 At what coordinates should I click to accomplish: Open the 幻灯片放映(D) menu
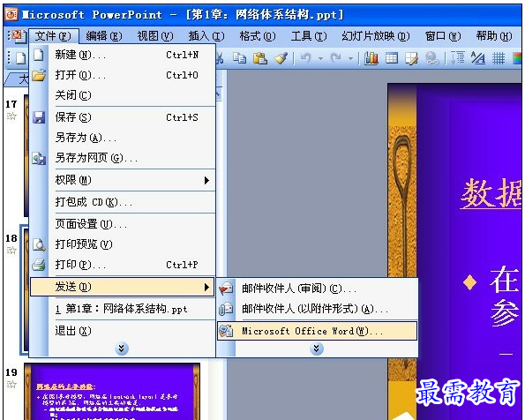point(375,36)
